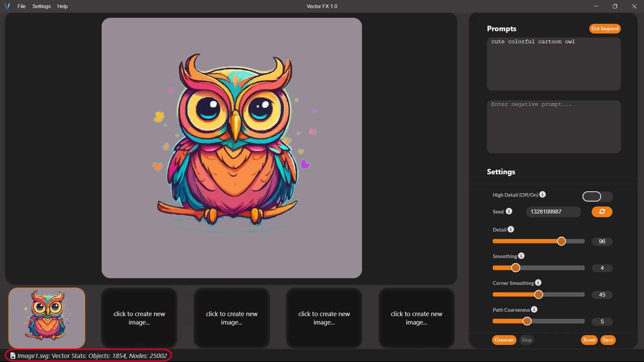
Task: Click a 'create new image' tile
Action: click(139, 318)
